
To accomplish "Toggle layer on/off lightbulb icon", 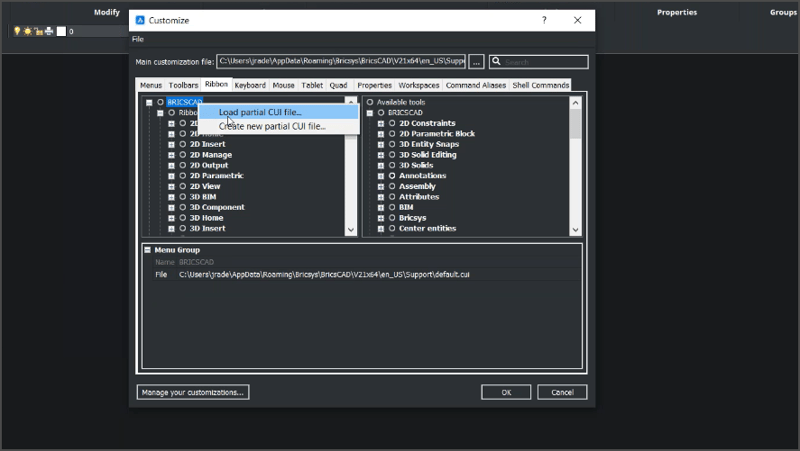I will (17, 31).
